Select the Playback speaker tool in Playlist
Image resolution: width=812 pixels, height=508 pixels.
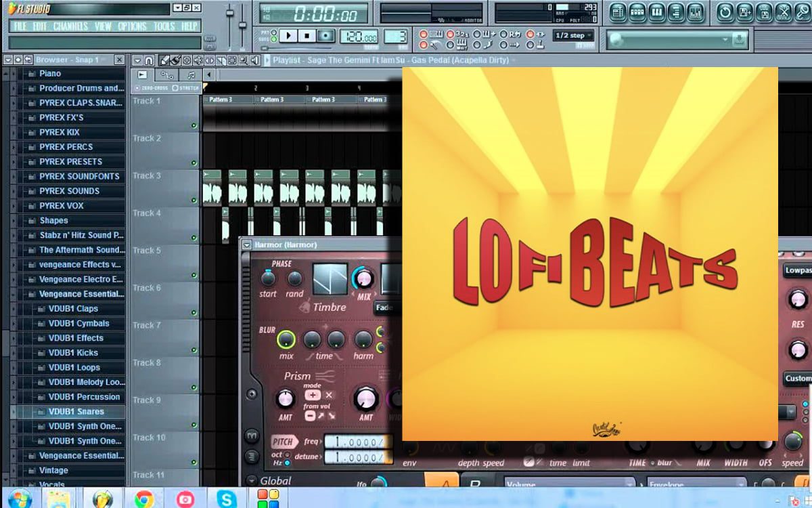point(254,60)
